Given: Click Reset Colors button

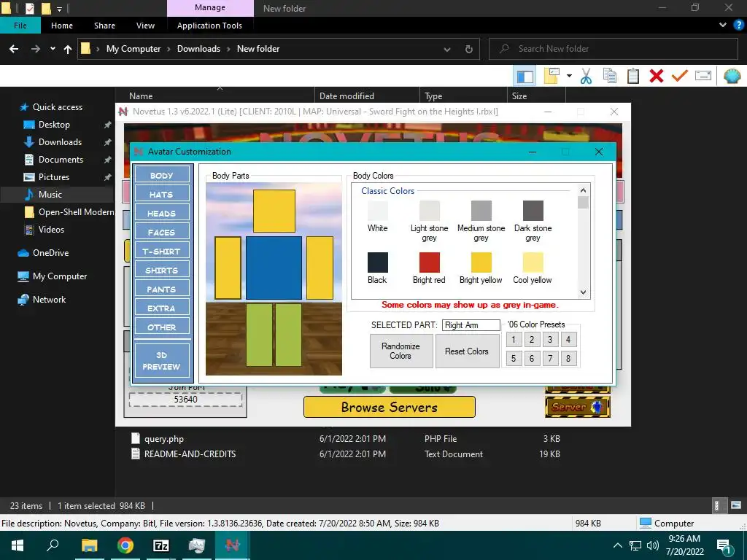Looking at the screenshot, I should click(x=467, y=351).
